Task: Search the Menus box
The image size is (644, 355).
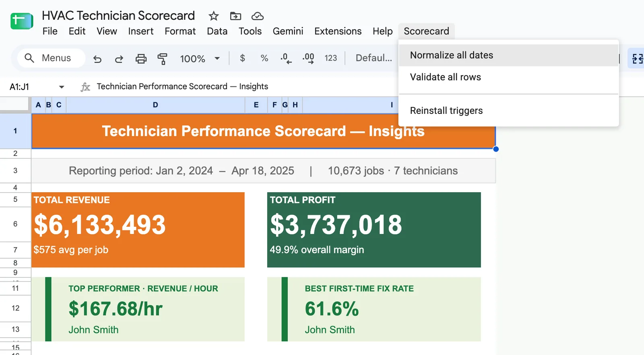Action: (51, 58)
